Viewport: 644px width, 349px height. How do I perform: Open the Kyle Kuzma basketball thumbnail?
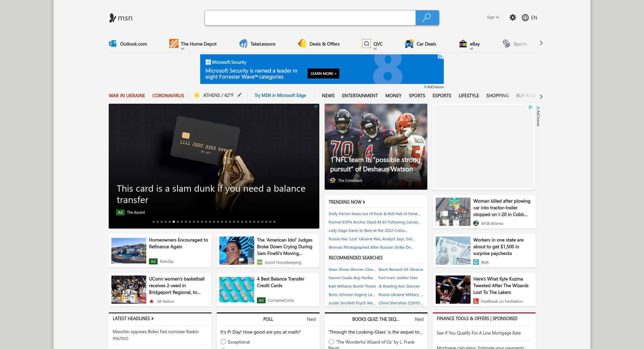[453, 290]
